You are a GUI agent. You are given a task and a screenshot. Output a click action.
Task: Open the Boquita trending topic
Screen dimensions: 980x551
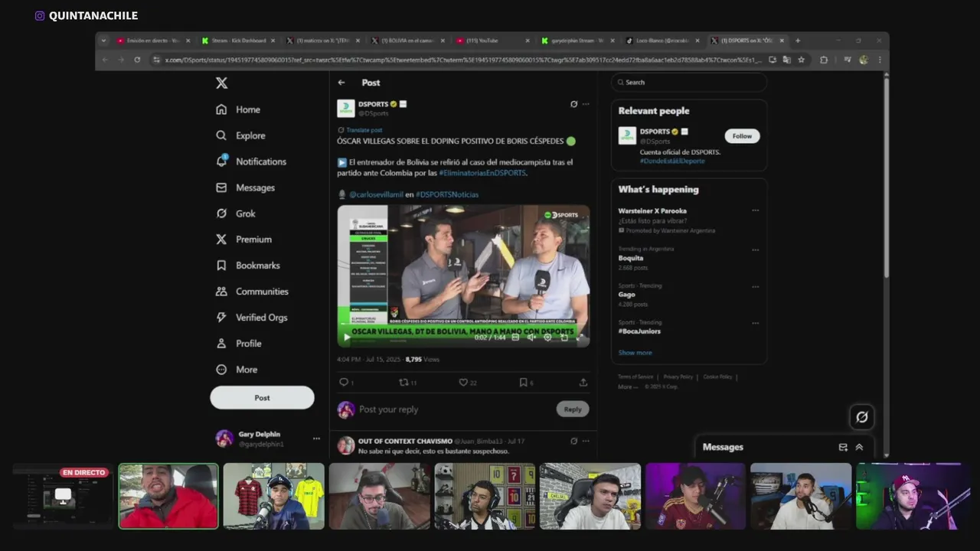[631, 259]
